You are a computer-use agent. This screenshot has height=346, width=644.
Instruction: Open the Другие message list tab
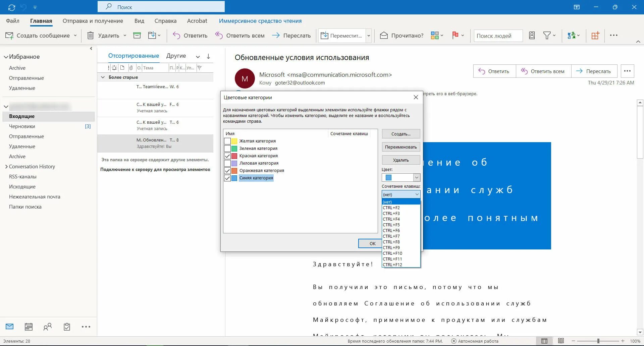pos(176,56)
